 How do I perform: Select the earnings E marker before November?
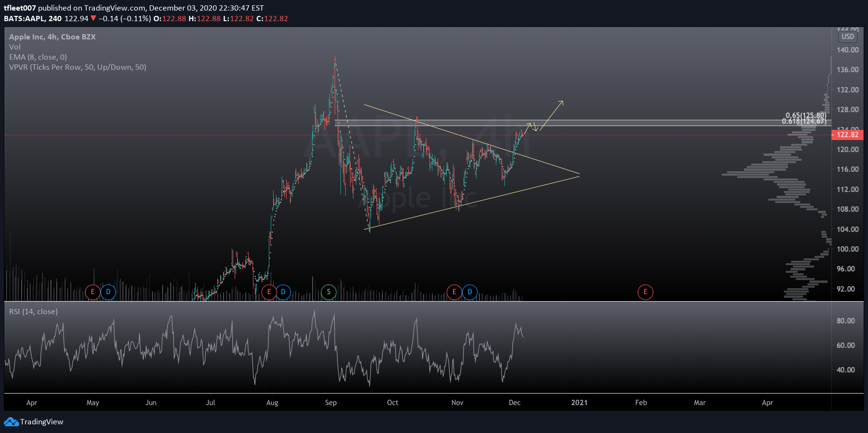(x=454, y=292)
